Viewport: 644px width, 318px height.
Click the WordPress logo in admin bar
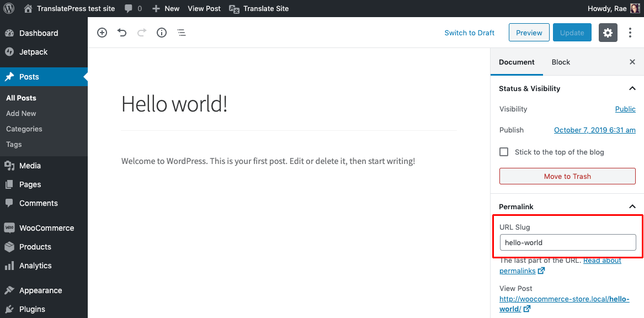pyautogui.click(x=9, y=8)
